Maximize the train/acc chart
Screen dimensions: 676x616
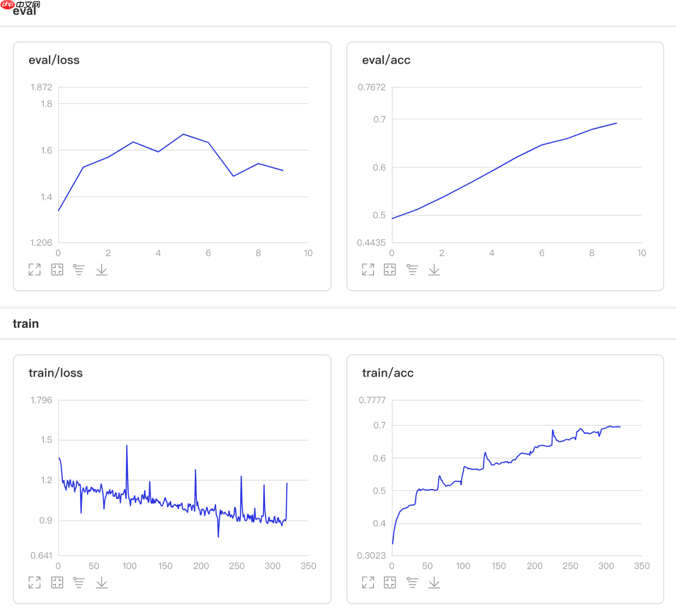click(x=368, y=582)
